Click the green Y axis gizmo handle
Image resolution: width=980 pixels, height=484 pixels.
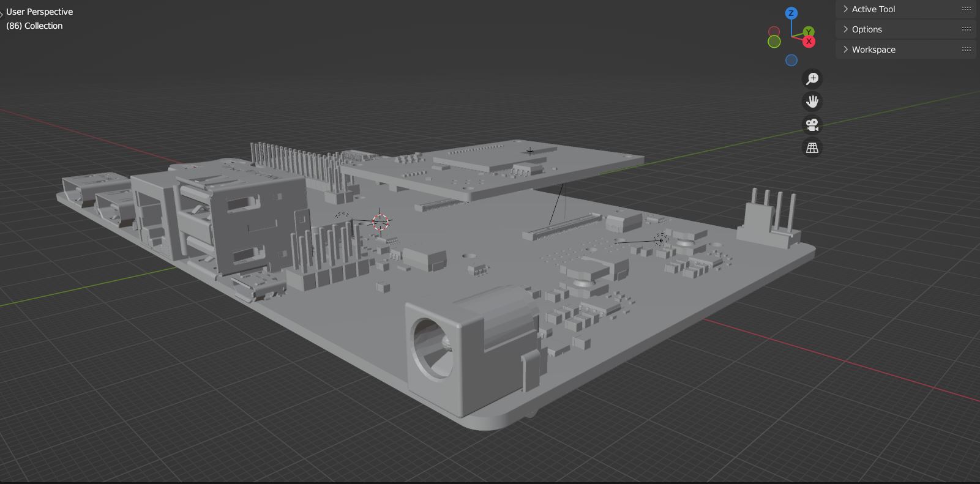[x=809, y=32]
